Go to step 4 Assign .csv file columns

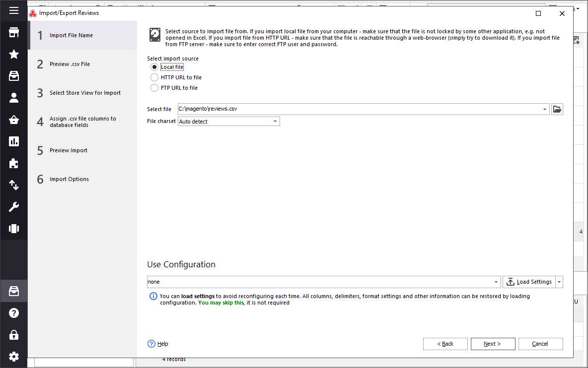(x=82, y=122)
